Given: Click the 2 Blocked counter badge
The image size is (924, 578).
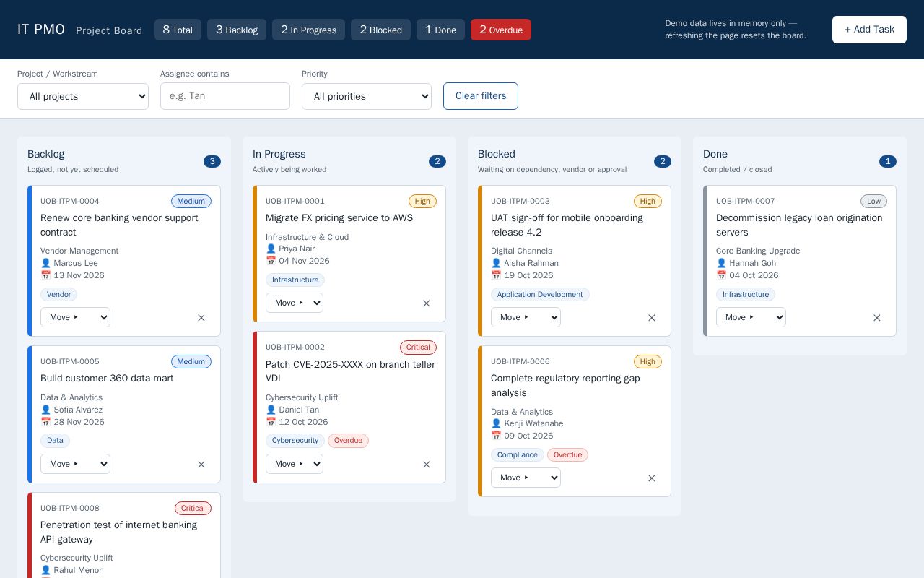Looking at the screenshot, I should [380, 30].
